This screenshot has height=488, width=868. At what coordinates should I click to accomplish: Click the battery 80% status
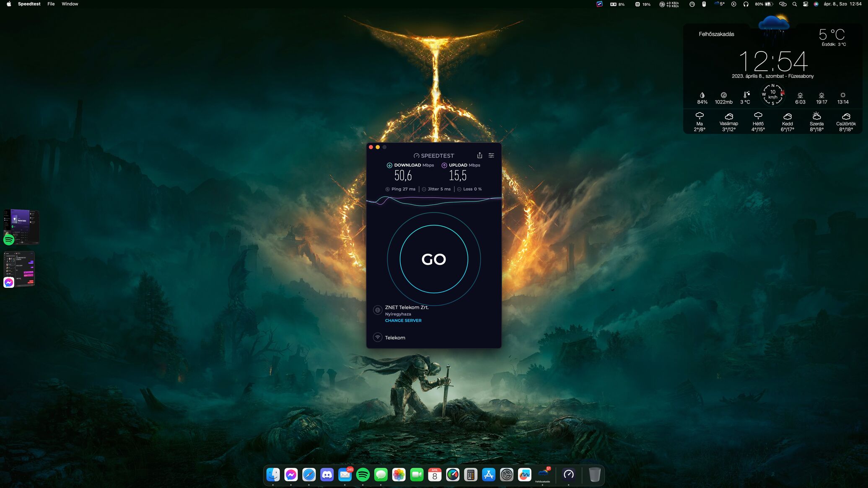tap(764, 4)
